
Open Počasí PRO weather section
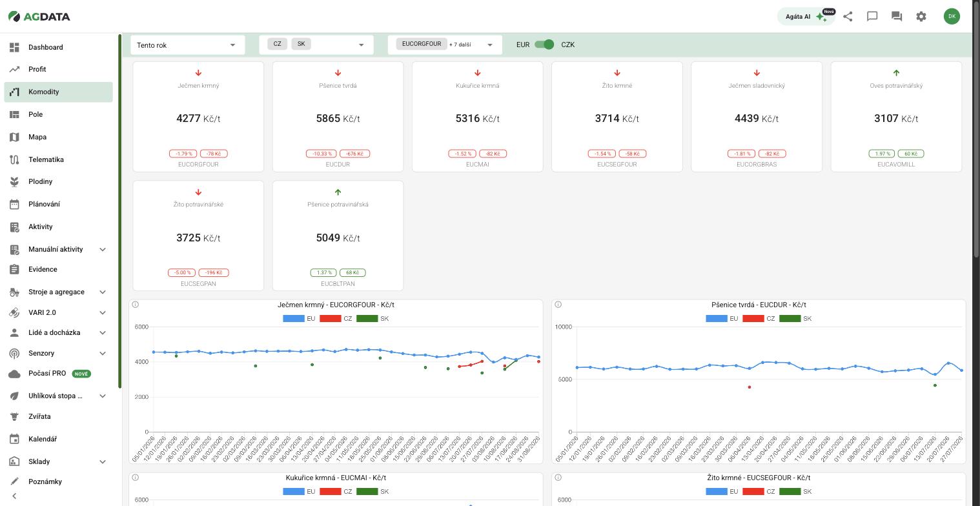tap(58, 373)
